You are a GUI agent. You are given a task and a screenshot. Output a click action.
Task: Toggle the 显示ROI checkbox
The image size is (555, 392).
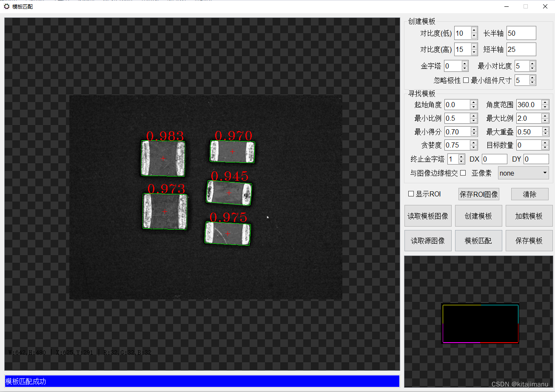411,194
